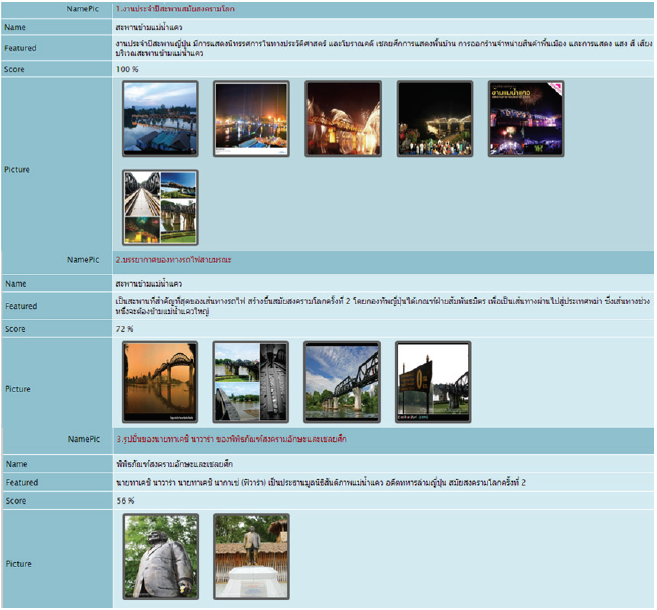Viewport: 657px width, 610px height.
Task: Open the bridge signboard thumbnail in section 2
Action: 434,381
